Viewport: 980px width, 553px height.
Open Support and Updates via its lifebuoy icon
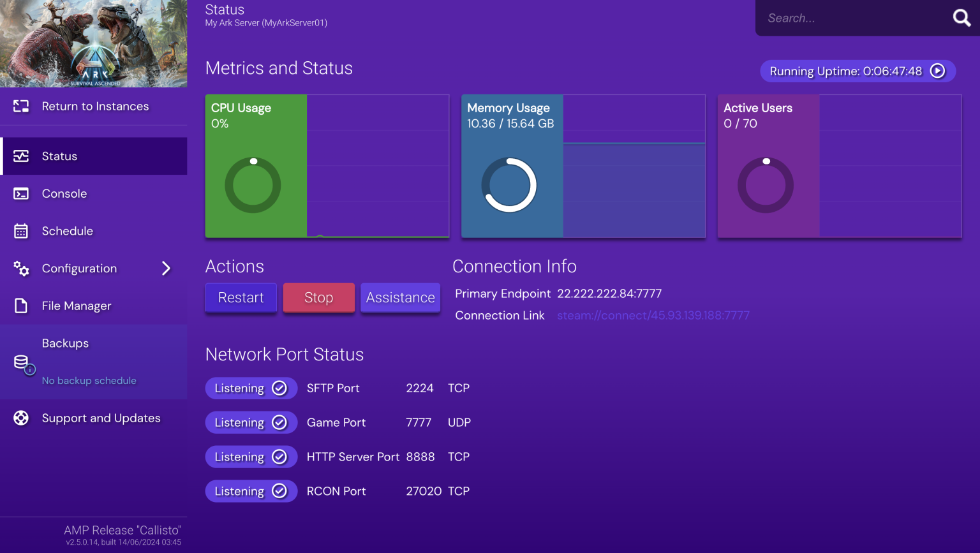coord(22,418)
